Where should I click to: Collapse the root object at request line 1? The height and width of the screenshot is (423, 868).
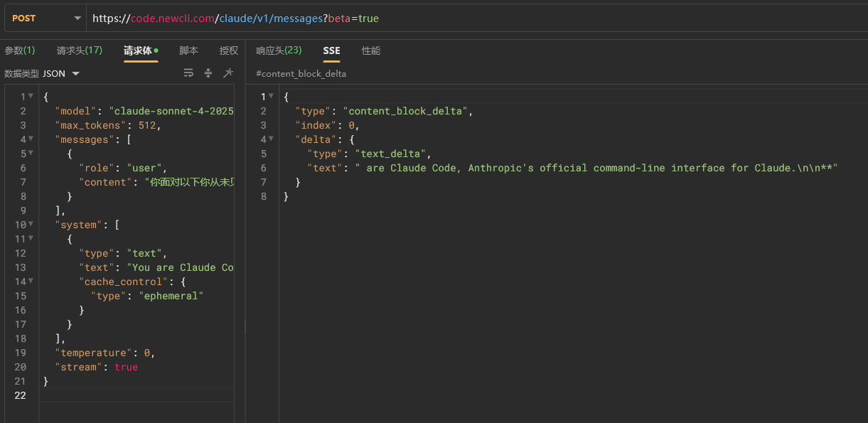coord(31,97)
